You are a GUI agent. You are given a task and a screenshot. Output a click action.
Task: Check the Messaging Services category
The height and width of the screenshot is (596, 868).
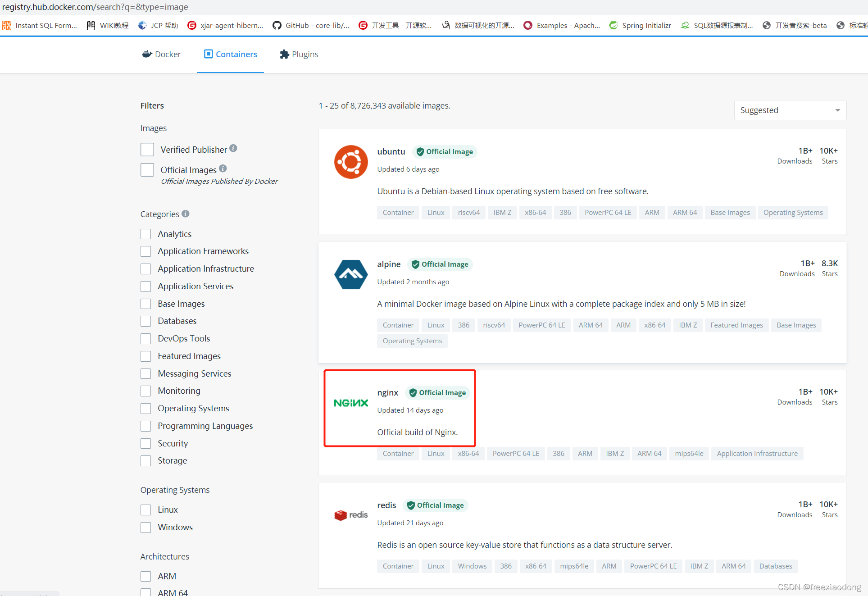point(145,373)
